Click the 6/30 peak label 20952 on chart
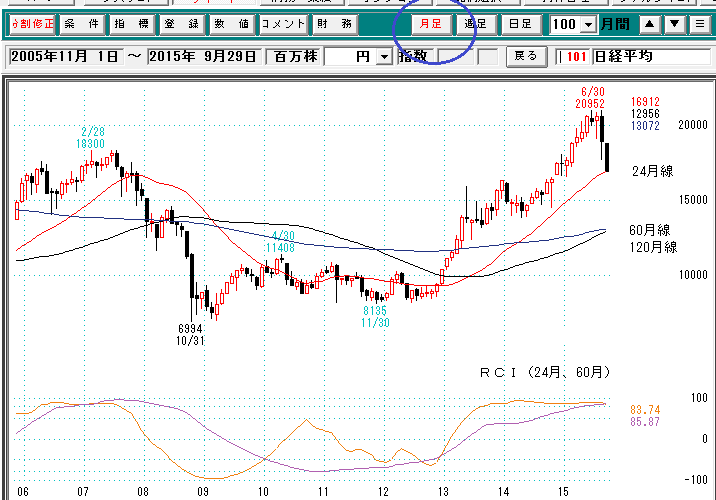Viewport: 716px width, 500px height. [x=589, y=103]
